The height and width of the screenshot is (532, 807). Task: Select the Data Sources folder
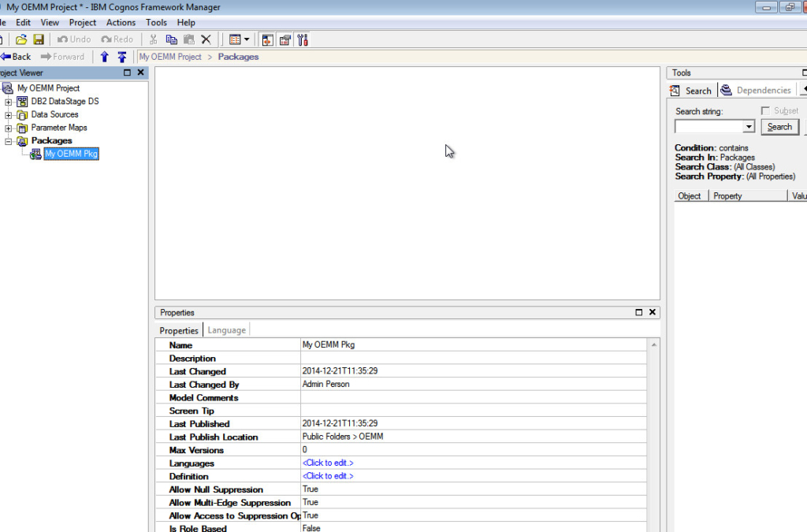coord(54,114)
